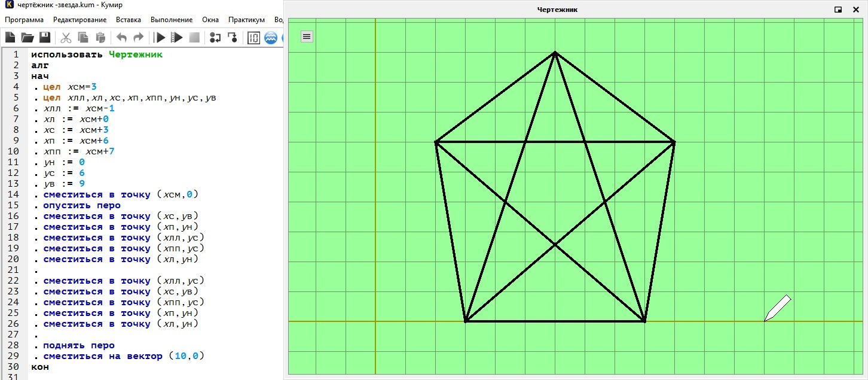Open the blue Aquarius actor icon

click(270, 38)
